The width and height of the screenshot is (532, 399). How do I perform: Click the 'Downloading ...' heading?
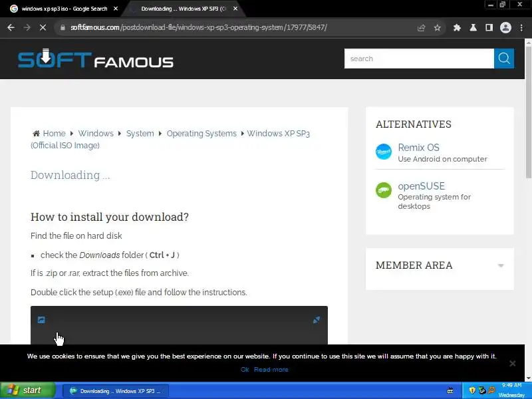pyautogui.click(x=70, y=175)
